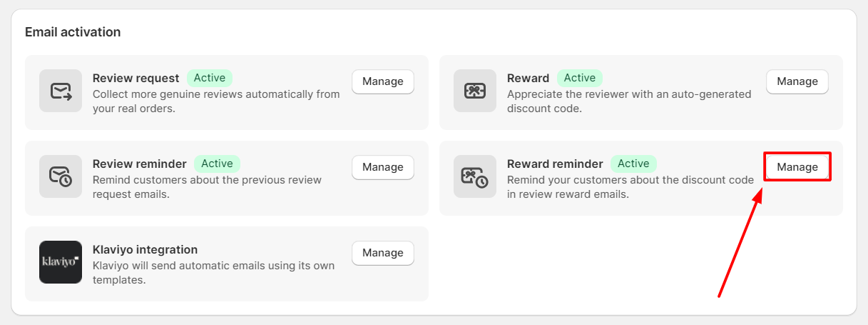The image size is (868, 325).
Task: Click the Klaviyo logo icon
Action: [x=61, y=262]
